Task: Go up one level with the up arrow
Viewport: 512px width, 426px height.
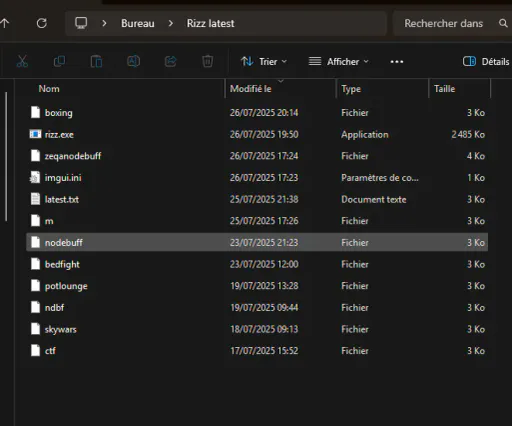Action: 5,23
